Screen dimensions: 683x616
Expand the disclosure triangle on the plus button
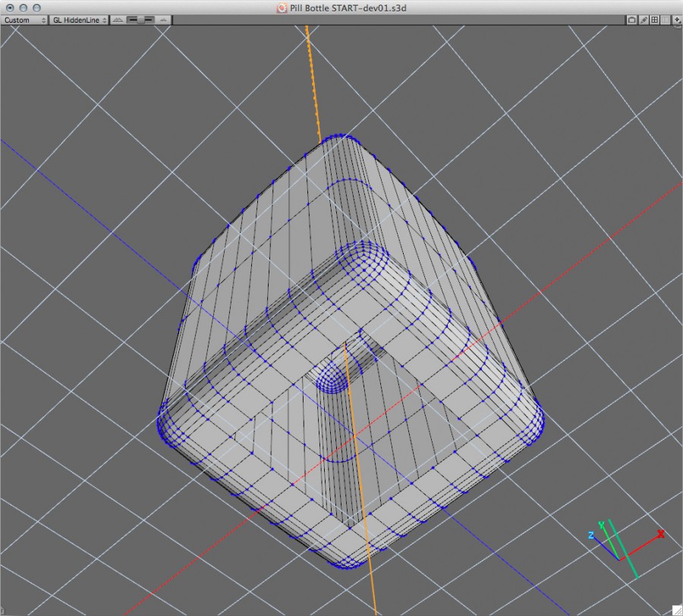[681, 23]
